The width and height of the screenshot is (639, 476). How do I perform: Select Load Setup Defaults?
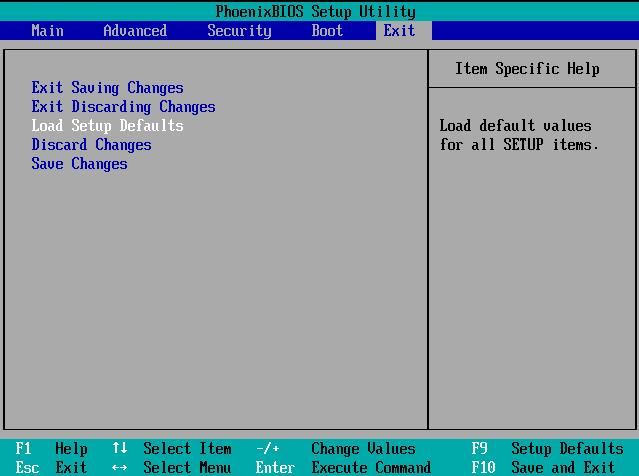point(108,126)
